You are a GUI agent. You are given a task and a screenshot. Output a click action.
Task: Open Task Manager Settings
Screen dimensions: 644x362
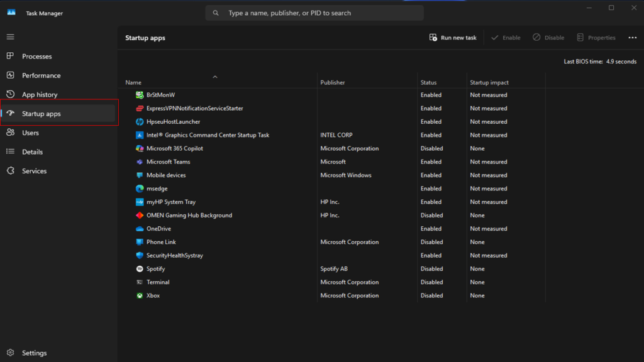[x=58, y=353]
